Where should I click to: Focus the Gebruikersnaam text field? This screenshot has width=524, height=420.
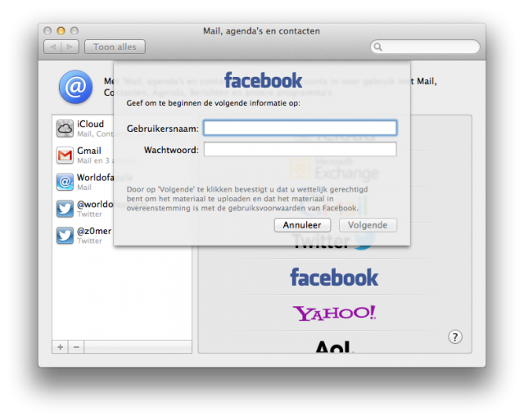pyautogui.click(x=300, y=128)
